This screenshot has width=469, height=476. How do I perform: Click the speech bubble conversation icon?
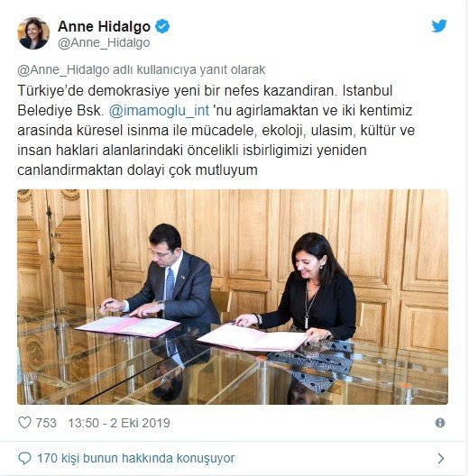[x=24, y=458]
